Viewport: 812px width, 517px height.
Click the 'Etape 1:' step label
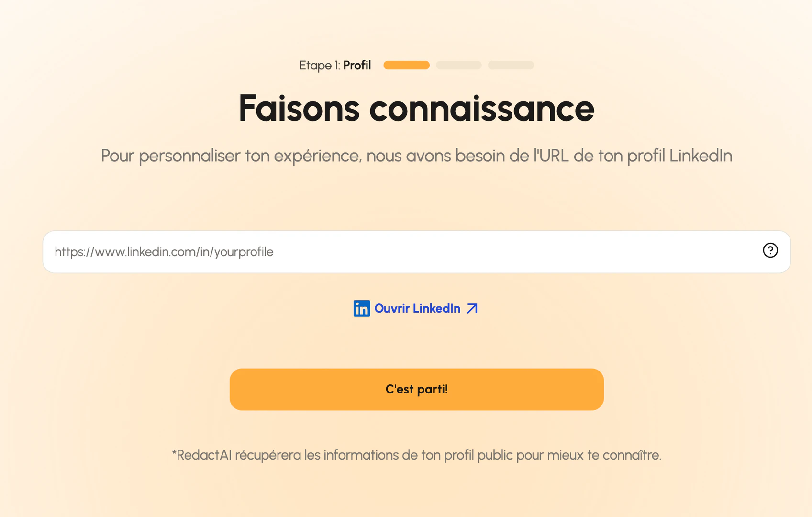pos(320,65)
